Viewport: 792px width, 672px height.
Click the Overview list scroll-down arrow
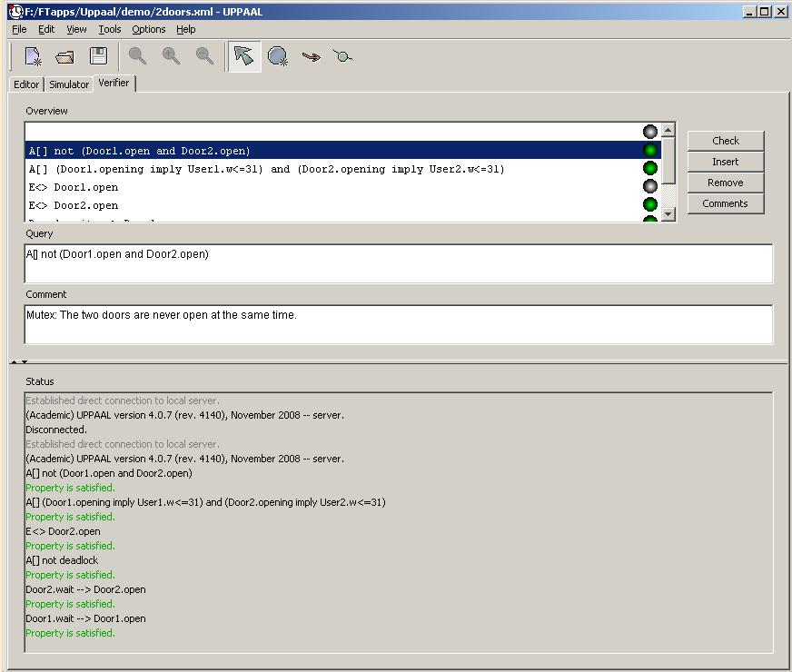pyautogui.click(x=668, y=214)
